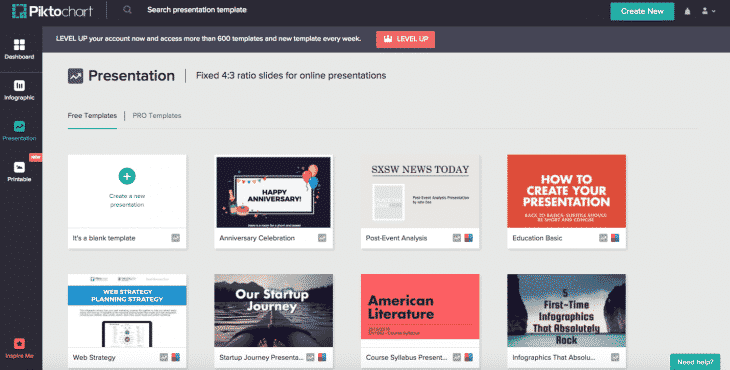Click the 'Startup Journey Presenta...' title text
The height and width of the screenshot is (370, 730).
[261, 357]
